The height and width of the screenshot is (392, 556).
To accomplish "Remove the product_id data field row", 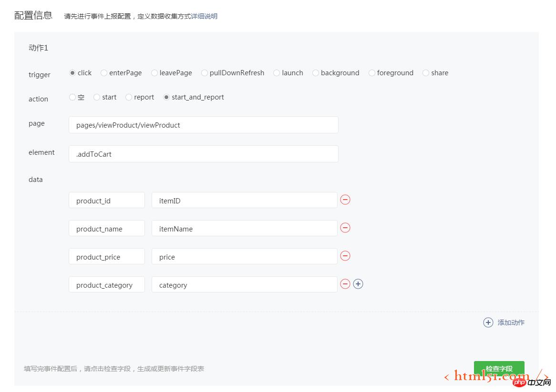I will tap(345, 200).
